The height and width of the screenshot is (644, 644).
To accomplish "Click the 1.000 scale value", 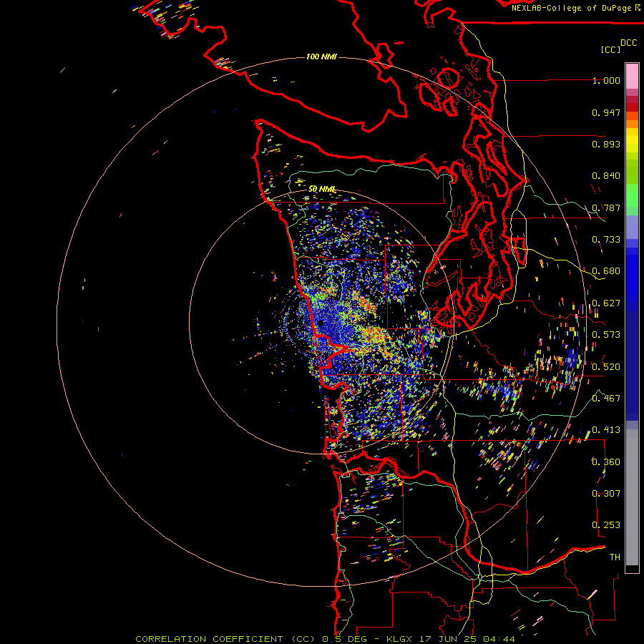I will coord(606,80).
